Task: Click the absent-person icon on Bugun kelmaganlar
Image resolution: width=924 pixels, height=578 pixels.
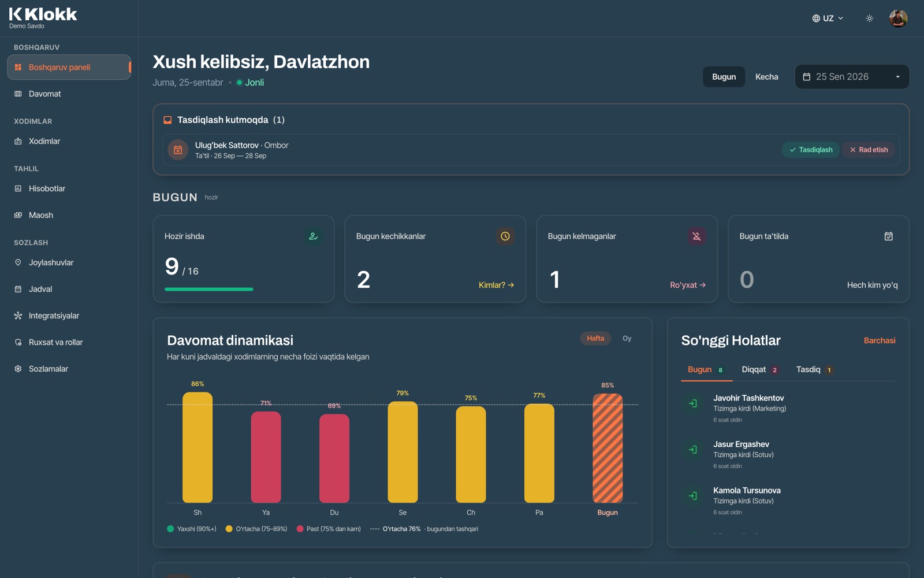Action: 696,236
